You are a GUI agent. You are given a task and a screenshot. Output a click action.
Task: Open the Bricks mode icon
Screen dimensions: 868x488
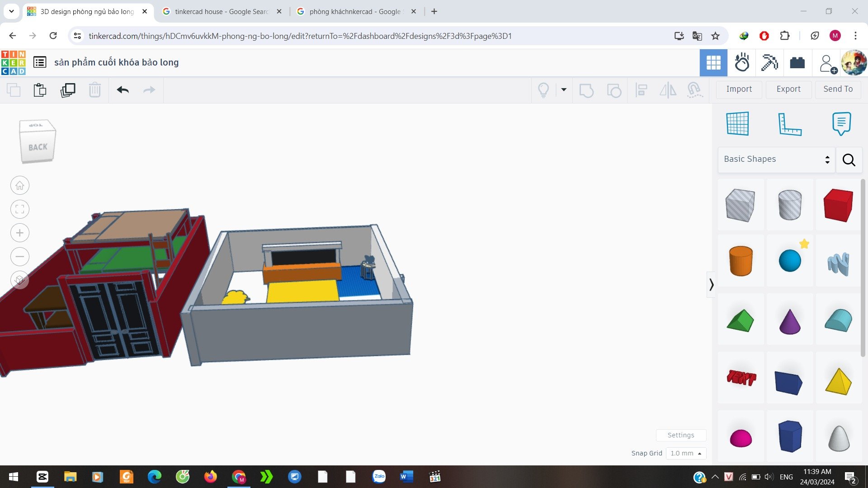click(x=797, y=62)
